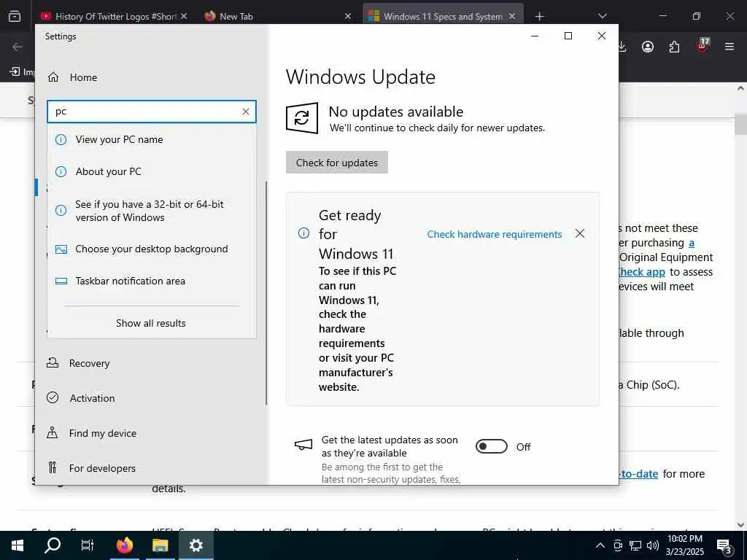Screen dimensions: 747x560
Task: Open Find my device settings
Action: tap(102, 433)
